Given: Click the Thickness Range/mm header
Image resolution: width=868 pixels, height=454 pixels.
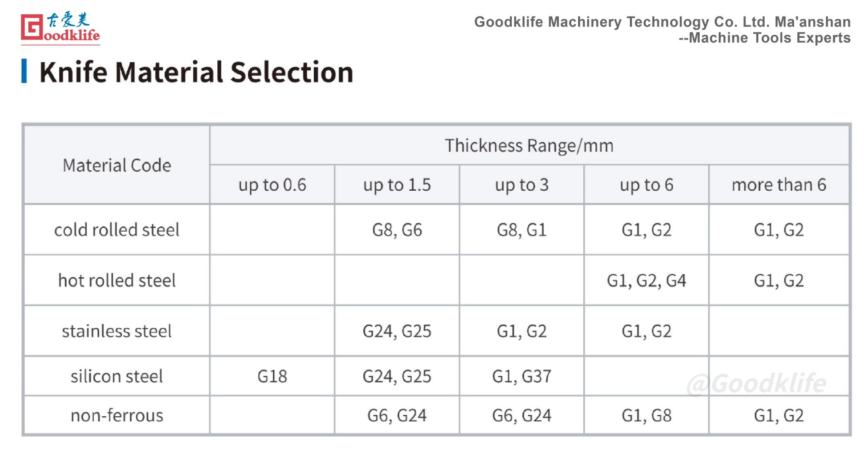Looking at the screenshot, I should coord(529,146).
